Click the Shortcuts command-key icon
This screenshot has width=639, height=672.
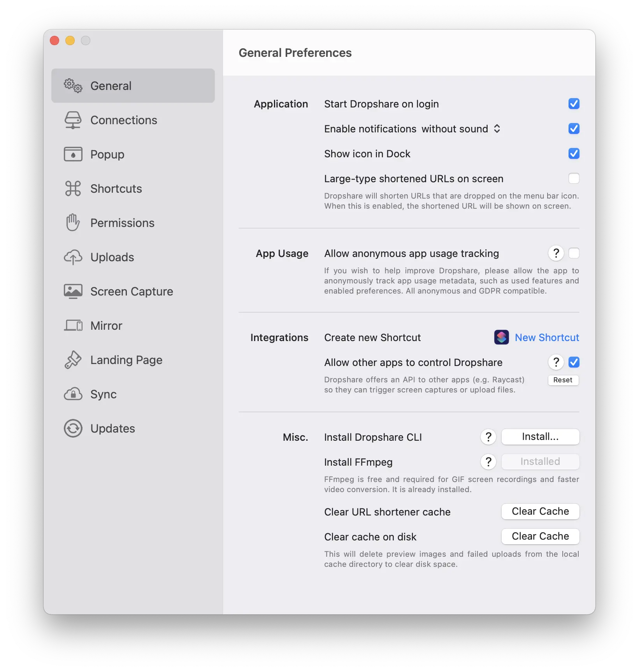pos(73,189)
